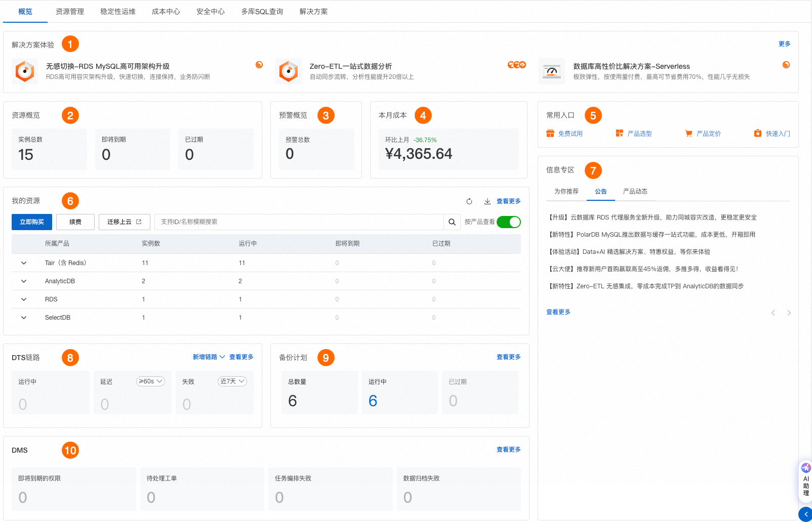Image resolution: width=812 pixels, height=524 pixels.
Task: Click external link icon on 迁移上云
Action: pyautogui.click(x=139, y=222)
